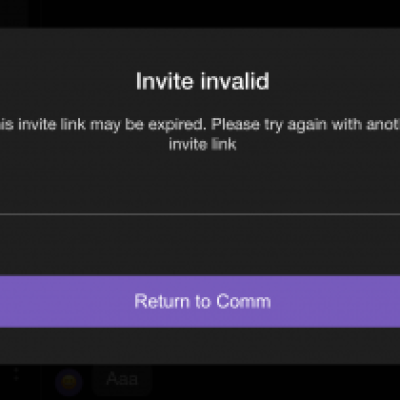The image size is (400, 400).
Task: Click the 'invite link' second line of text
Action: (202, 144)
